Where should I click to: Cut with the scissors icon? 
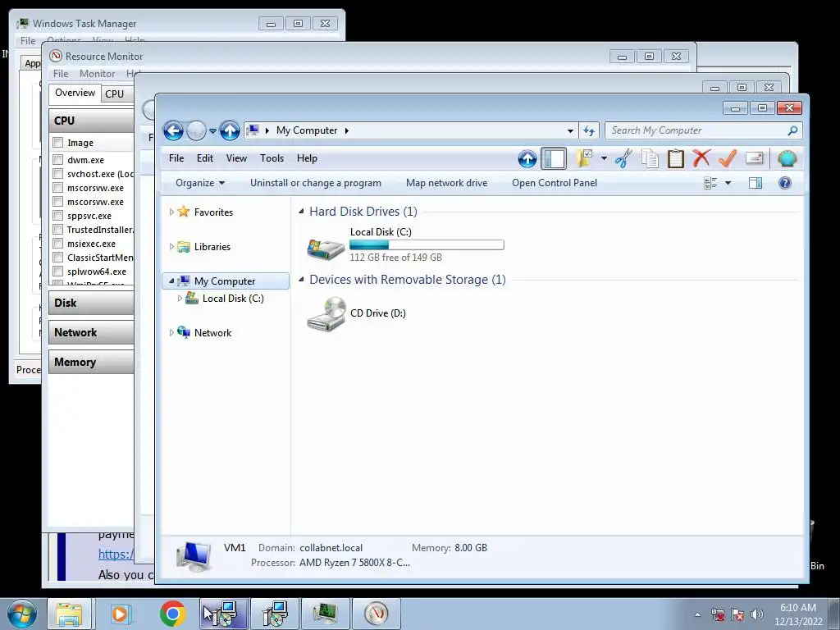pyautogui.click(x=623, y=158)
